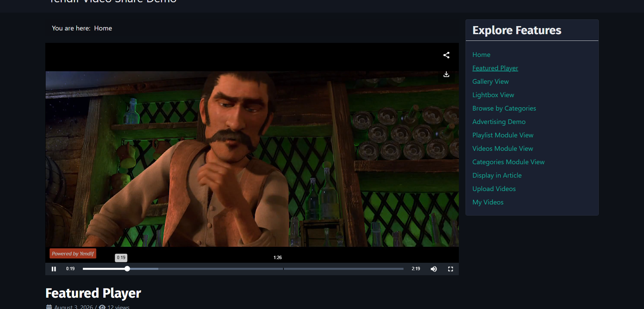Image resolution: width=644 pixels, height=309 pixels.
Task: Open the share options on the video
Action: tap(446, 55)
